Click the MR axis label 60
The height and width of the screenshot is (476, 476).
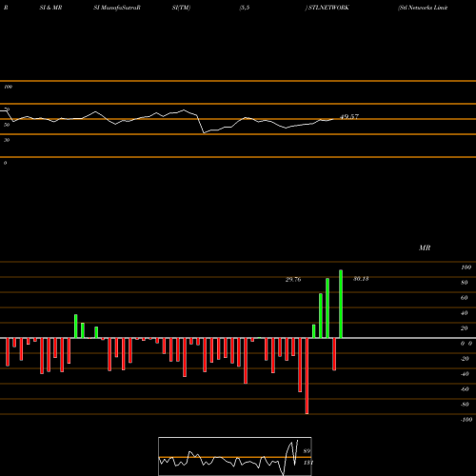465,298
